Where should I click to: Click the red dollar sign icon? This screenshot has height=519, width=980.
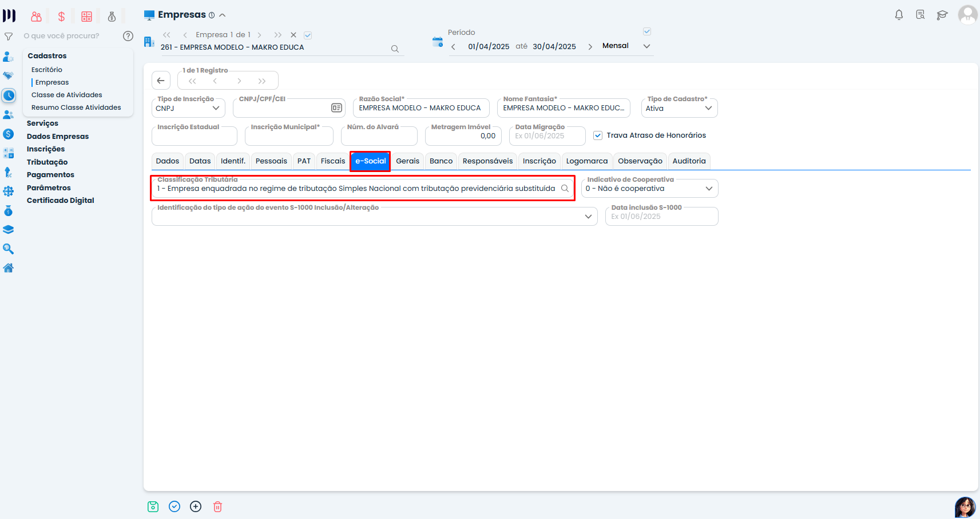point(61,17)
